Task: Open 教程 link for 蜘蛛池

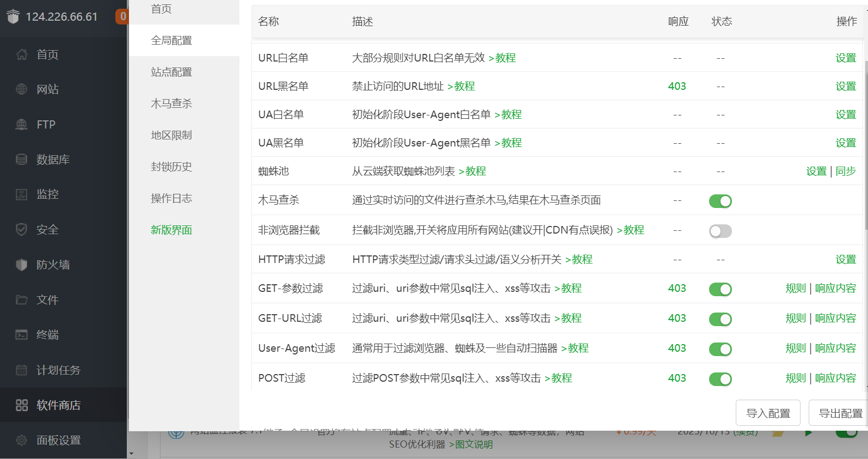Action: tap(472, 171)
